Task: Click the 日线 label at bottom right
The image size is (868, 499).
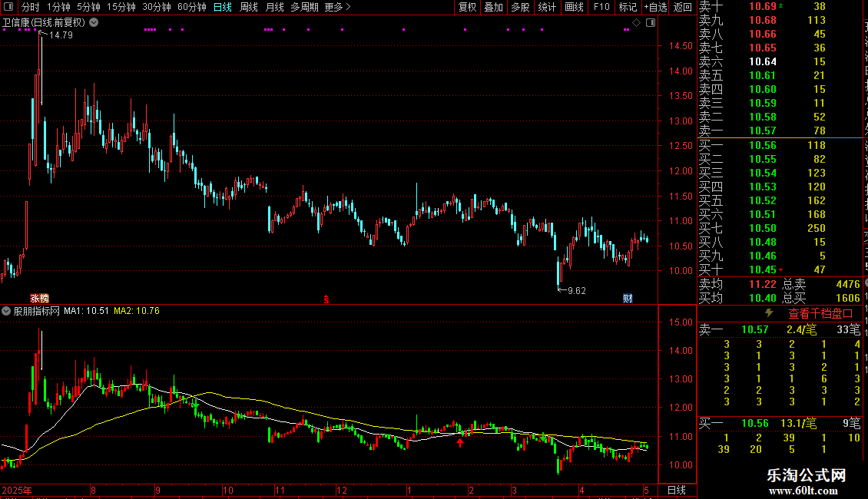Action: [677, 490]
